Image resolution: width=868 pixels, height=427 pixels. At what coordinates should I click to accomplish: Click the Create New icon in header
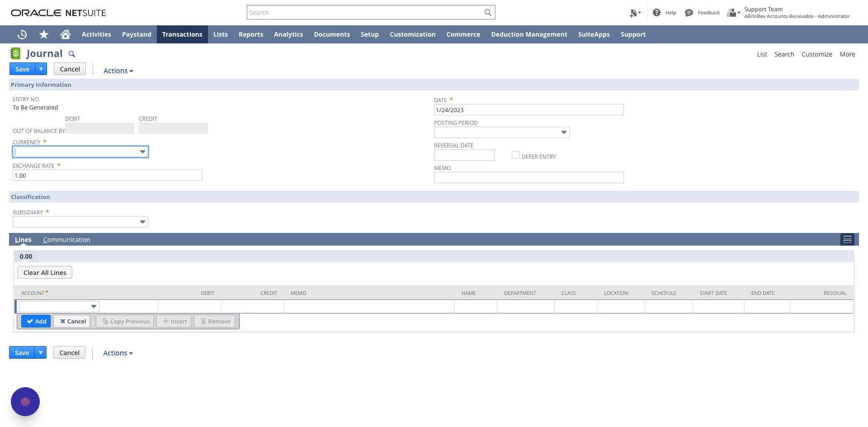pyautogui.click(x=635, y=13)
